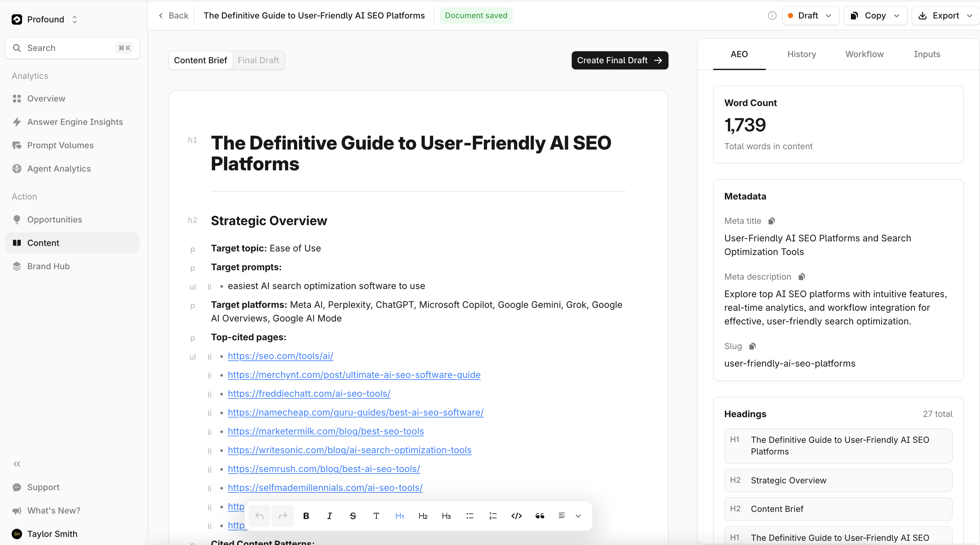The width and height of the screenshot is (980, 545).
Task: Open the merchynt.com software guide link
Action: pyautogui.click(x=354, y=375)
